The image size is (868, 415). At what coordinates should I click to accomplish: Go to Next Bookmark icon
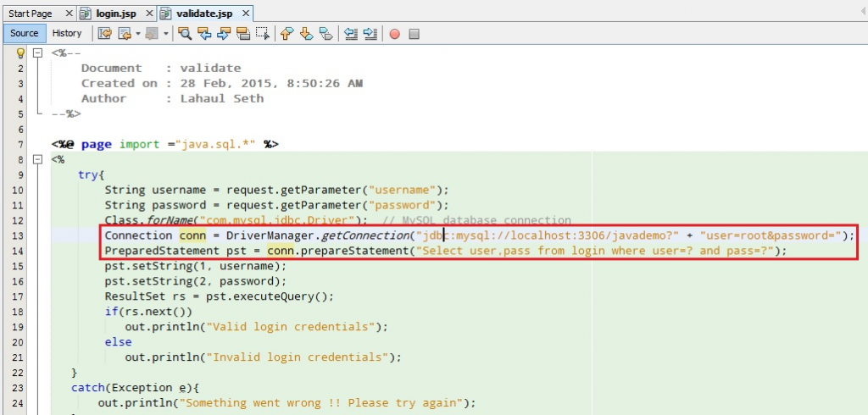[307, 34]
